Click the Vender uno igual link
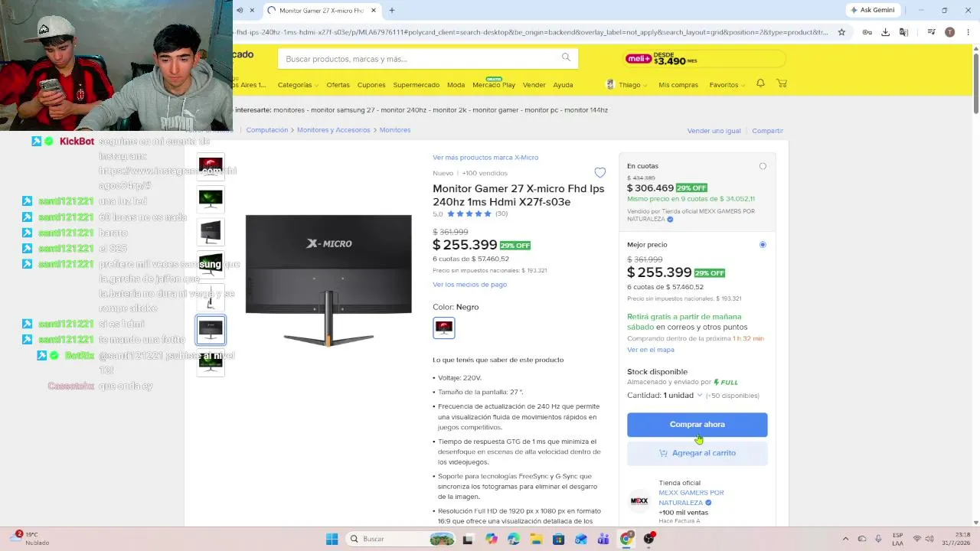 pyautogui.click(x=714, y=131)
